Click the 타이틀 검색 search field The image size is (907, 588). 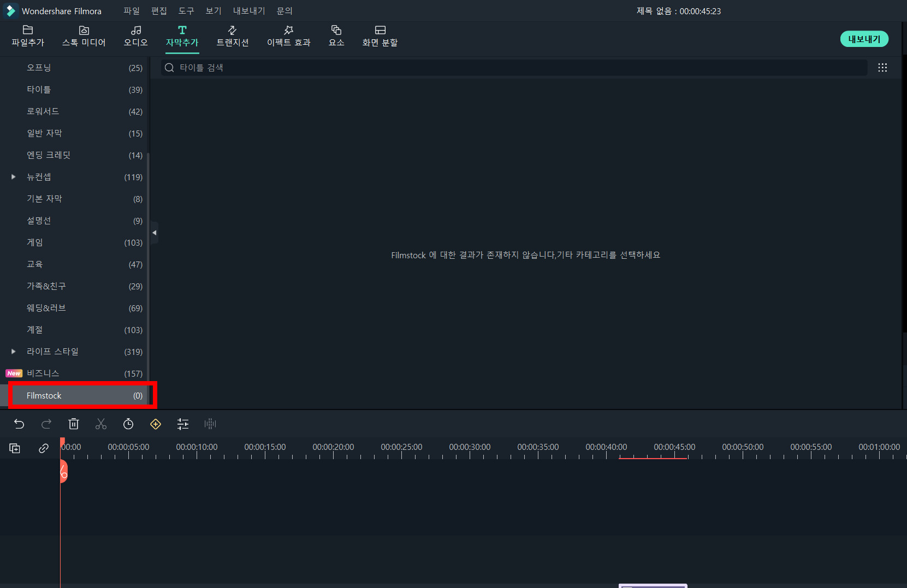(x=514, y=68)
